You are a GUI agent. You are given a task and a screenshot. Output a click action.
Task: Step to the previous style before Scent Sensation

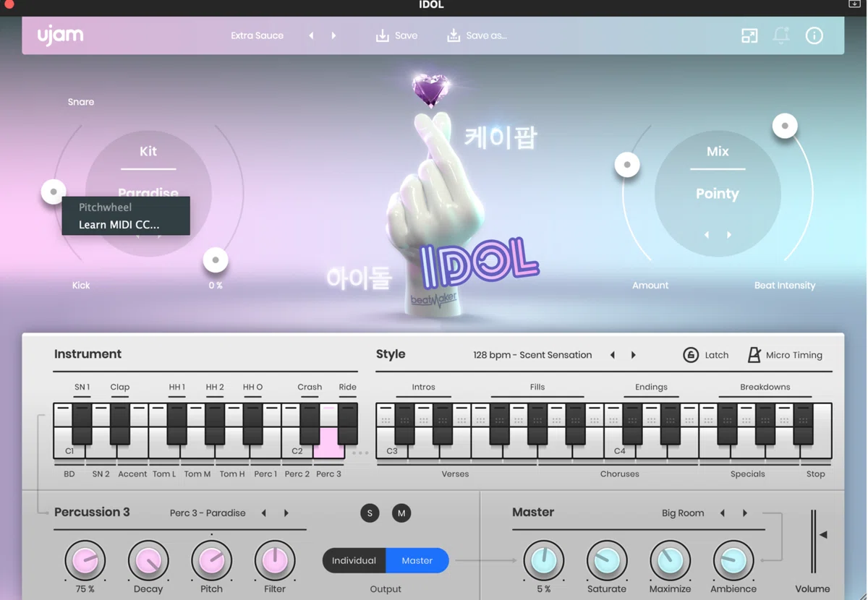coord(612,355)
